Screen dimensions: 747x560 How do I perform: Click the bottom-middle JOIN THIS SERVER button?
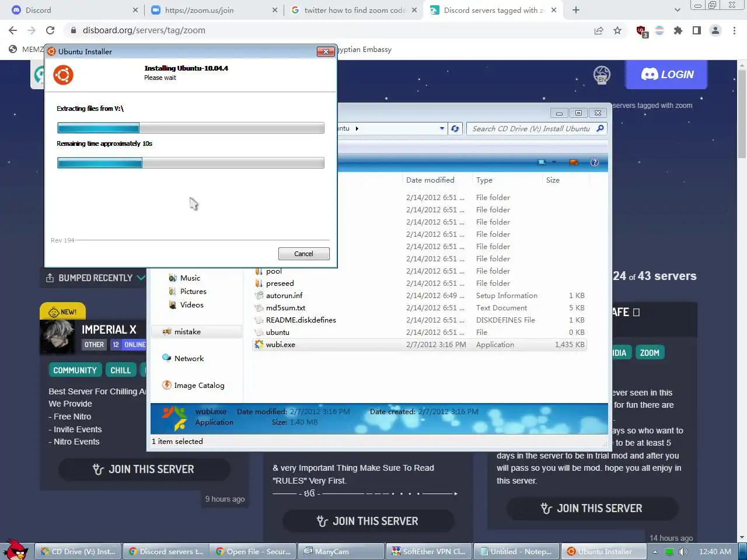(368, 521)
